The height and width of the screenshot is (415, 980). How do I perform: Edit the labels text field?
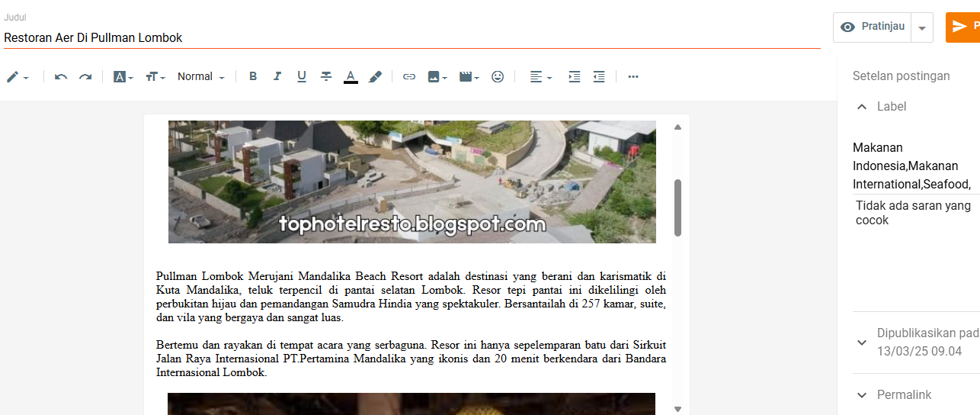coord(916,166)
